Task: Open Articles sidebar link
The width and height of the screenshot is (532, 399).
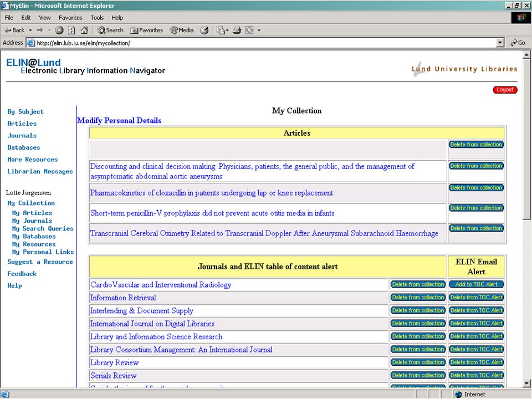Action: [22, 124]
